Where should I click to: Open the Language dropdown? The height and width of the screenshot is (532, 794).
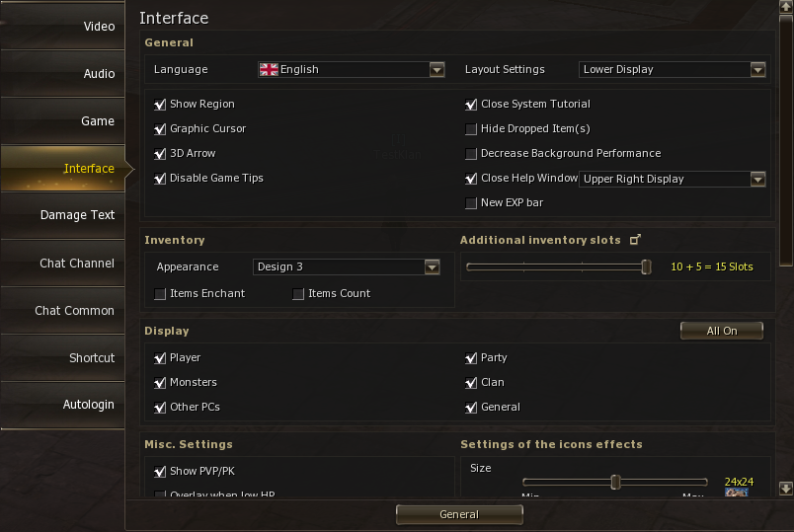[437, 70]
